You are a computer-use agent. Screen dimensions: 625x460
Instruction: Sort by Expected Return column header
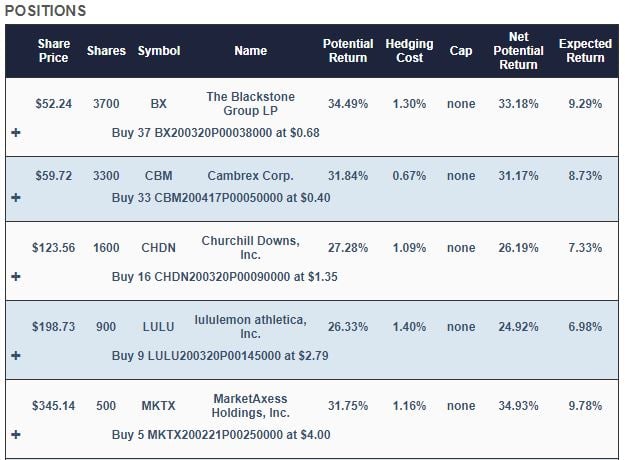[x=585, y=51]
